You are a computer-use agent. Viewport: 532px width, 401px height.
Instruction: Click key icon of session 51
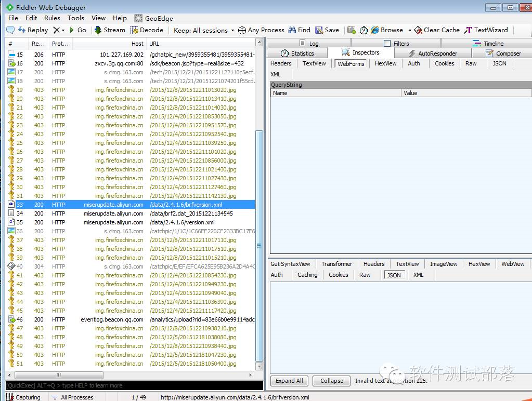click(x=11, y=364)
